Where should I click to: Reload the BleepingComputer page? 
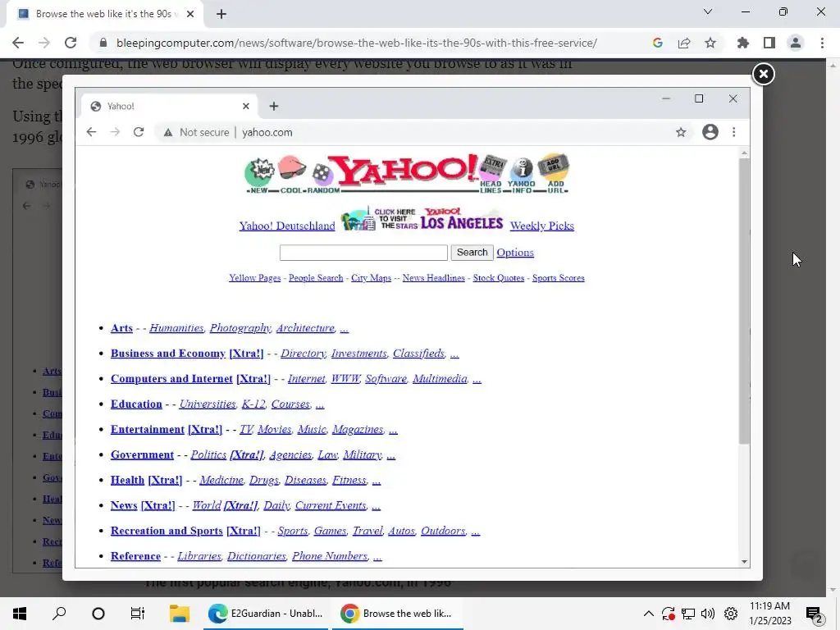pyautogui.click(x=71, y=43)
